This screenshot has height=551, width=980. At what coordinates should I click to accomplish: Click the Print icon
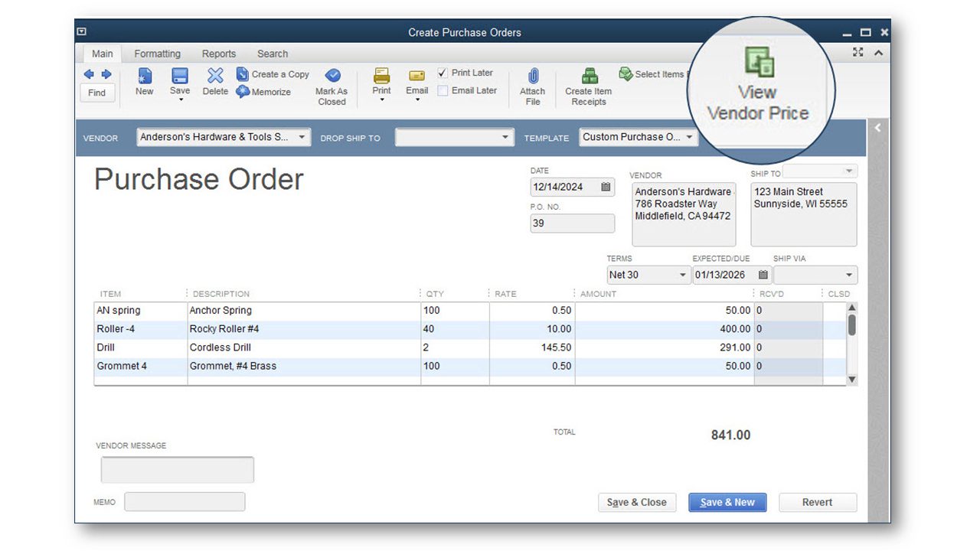pyautogui.click(x=381, y=77)
